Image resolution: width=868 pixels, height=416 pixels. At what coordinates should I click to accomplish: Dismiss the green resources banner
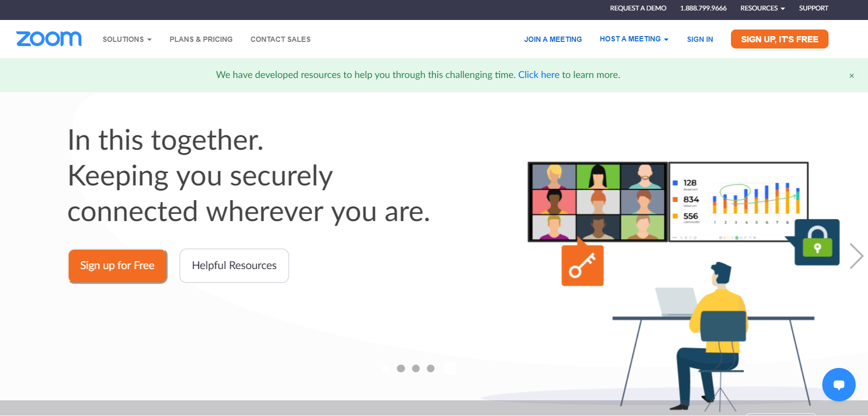click(x=852, y=76)
